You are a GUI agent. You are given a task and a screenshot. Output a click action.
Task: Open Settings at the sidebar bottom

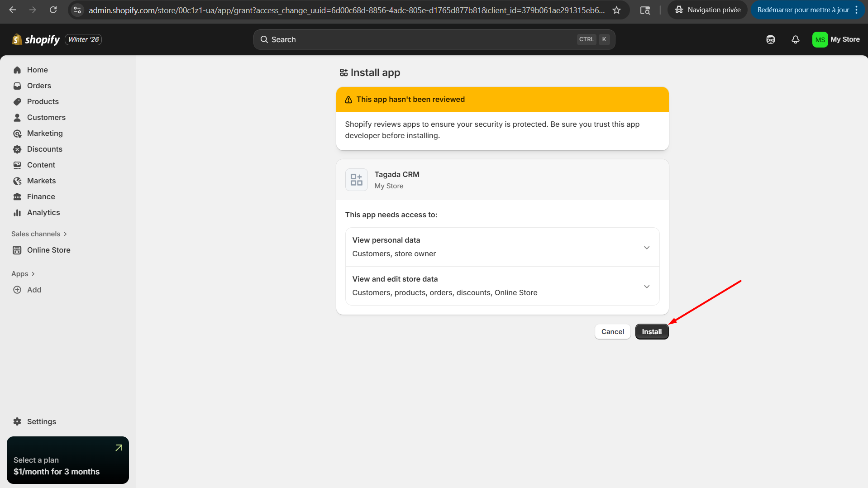(x=41, y=421)
